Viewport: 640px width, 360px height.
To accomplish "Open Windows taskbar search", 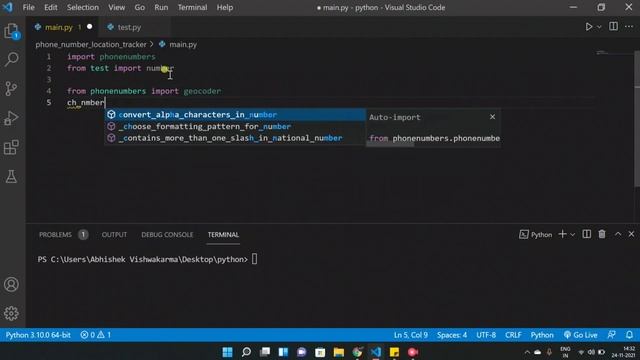I will point(246,352).
